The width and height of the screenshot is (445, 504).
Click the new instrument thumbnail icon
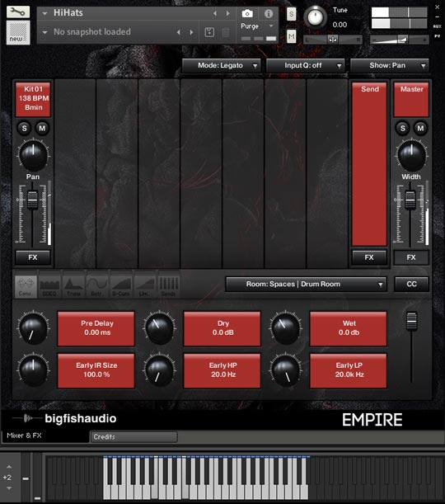pyautogui.click(x=18, y=32)
